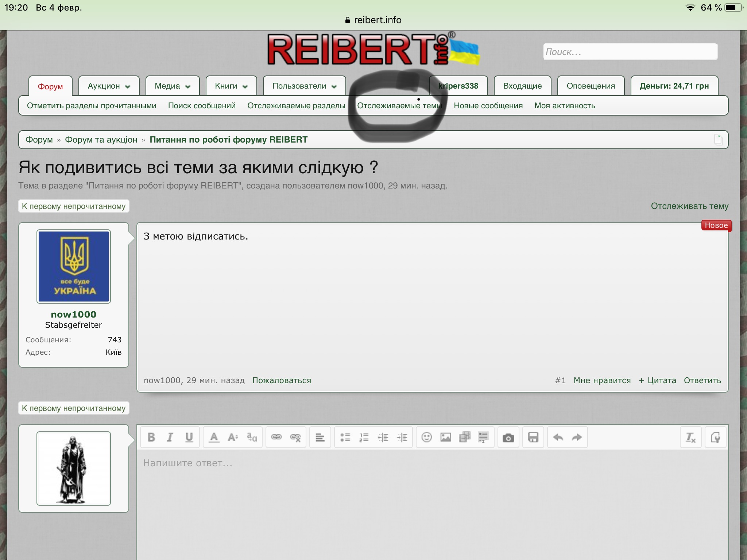The height and width of the screenshot is (560, 747).
Task: Open the Оповещения alerts tab
Action: pos(591,86)
